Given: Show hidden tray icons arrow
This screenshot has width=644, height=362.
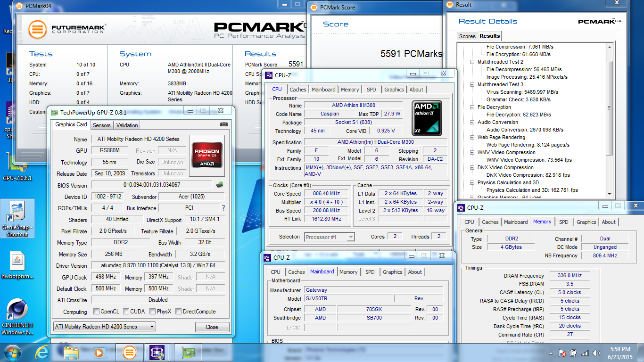Looking at the screenshot, I should [551, 353].
